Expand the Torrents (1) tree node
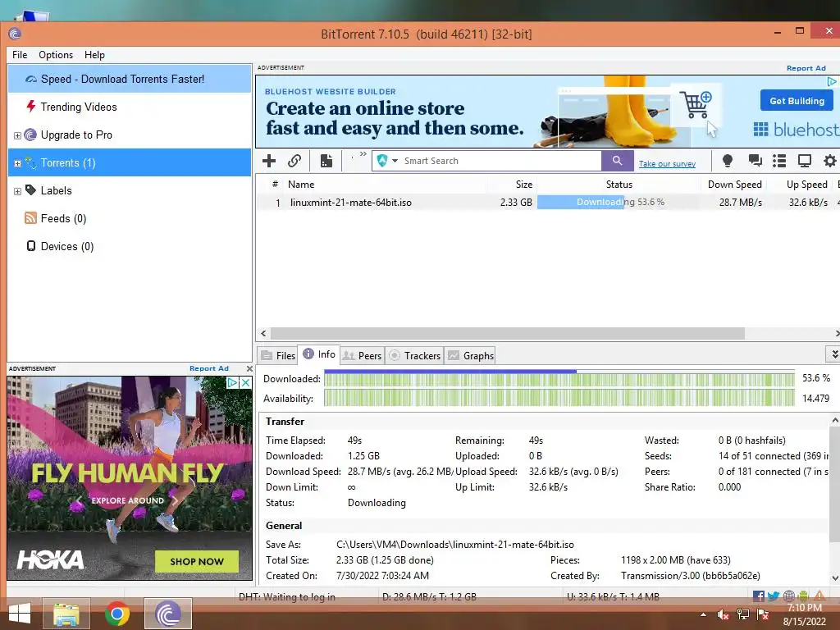Viewport: 840px width, 630px height. (x=17, y=163)
